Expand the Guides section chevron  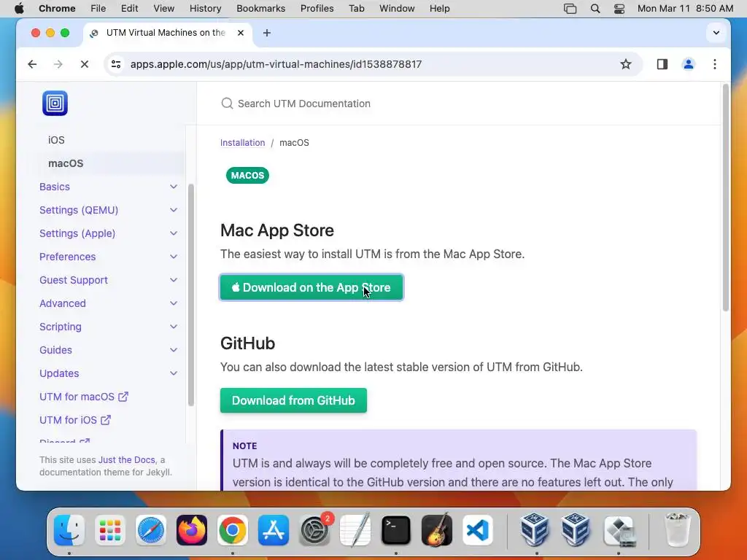coord(174,350)
